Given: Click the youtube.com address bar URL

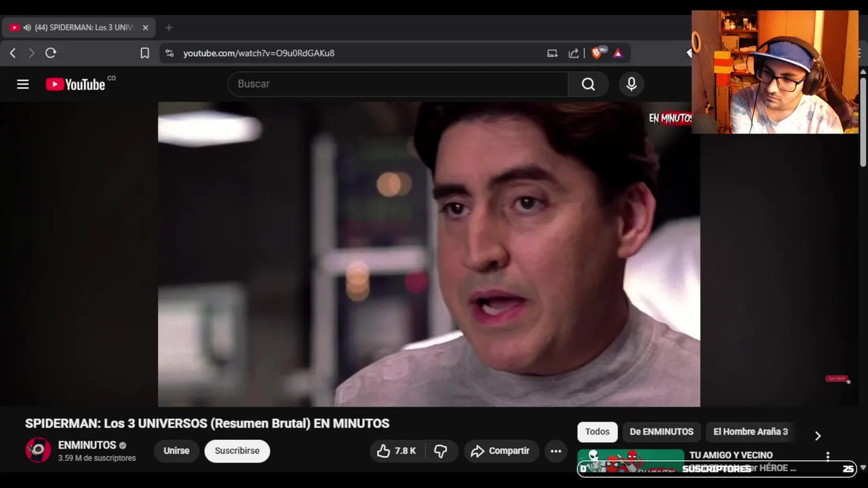Looking at the screenshot, I should [259, 53].
